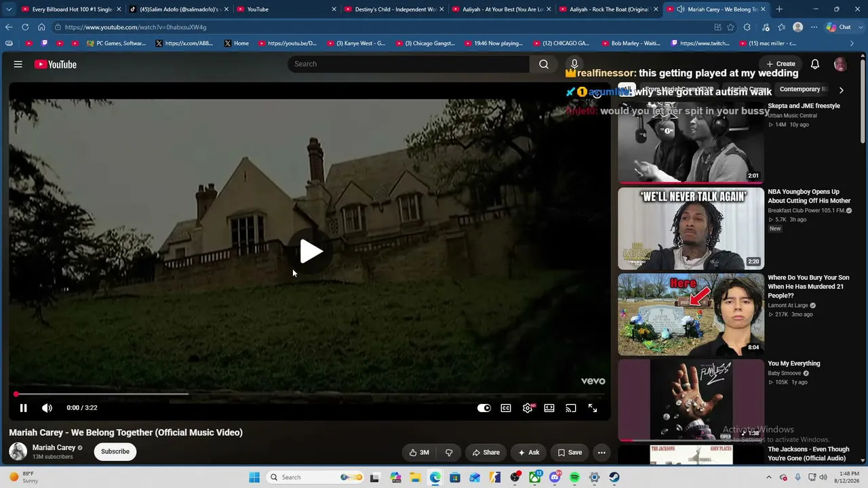Open the taskbar weather widget
868x488 pixels.
point(24,477)
